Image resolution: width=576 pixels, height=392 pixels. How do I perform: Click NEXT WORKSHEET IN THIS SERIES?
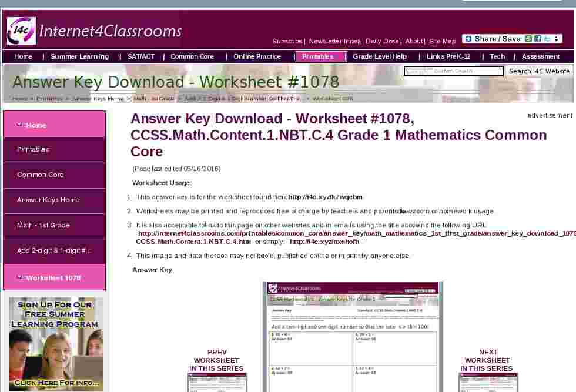coord(488,360)
